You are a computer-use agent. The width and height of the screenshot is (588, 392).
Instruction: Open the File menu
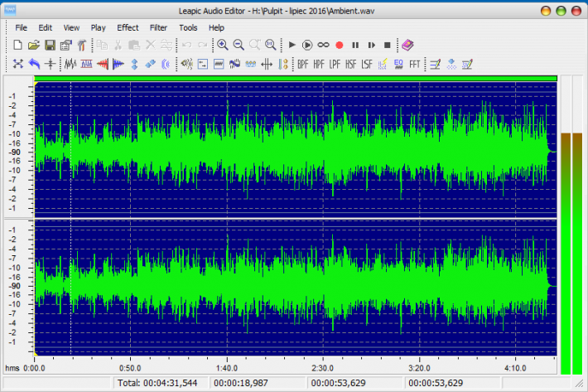(x=21, y=27)
